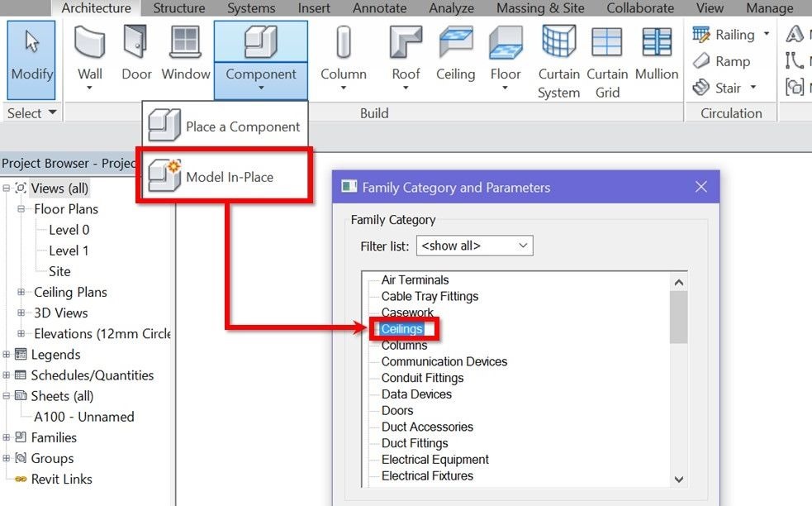Select the Modify tool
Viewport: 812px width, 506px height.
(31, 60)
